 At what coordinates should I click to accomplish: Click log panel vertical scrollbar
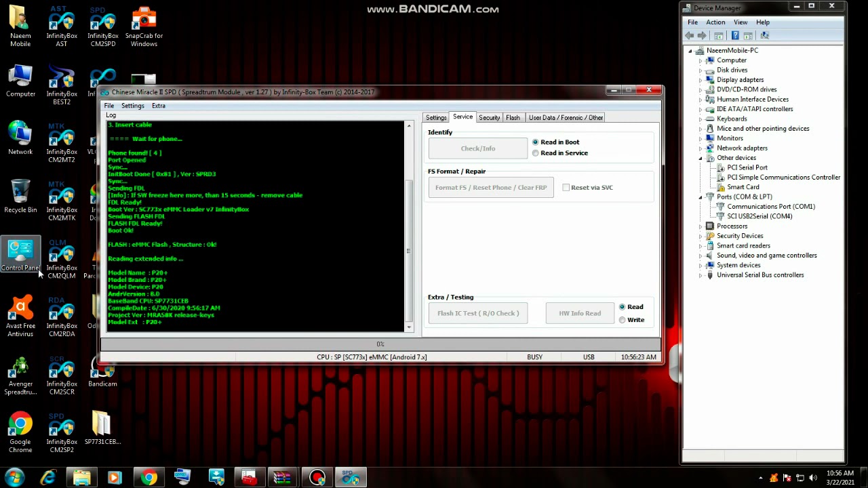[x=409, y=227]
